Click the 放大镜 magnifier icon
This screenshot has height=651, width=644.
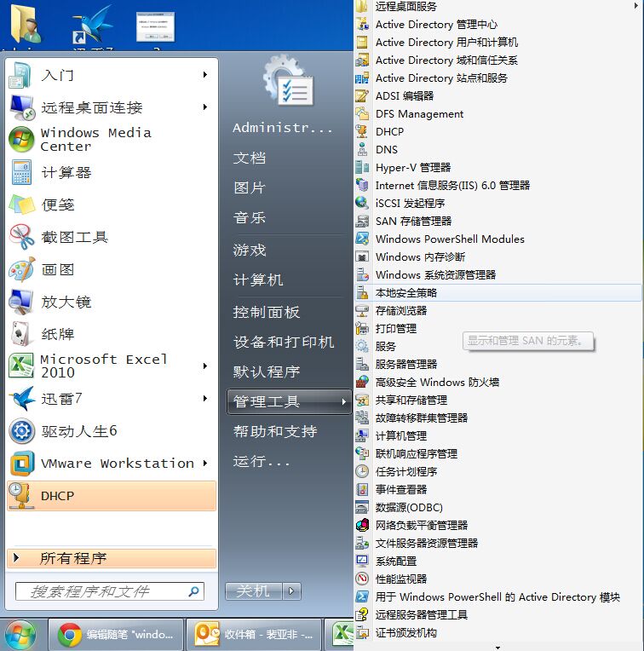click(x=21, y=302)
